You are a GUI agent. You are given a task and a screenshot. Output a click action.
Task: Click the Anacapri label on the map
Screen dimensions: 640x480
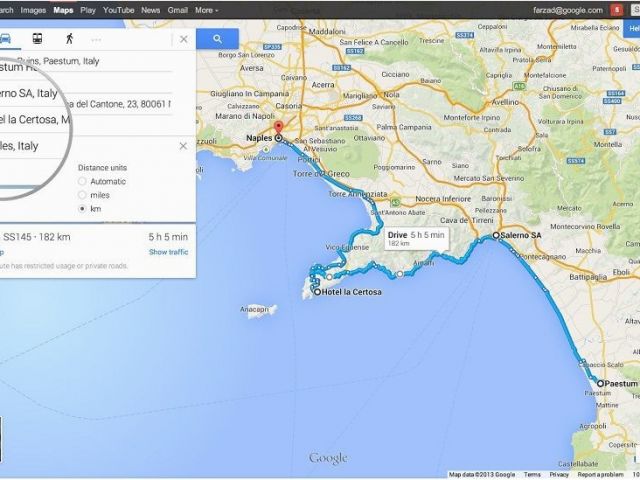[x=254, y=309]
